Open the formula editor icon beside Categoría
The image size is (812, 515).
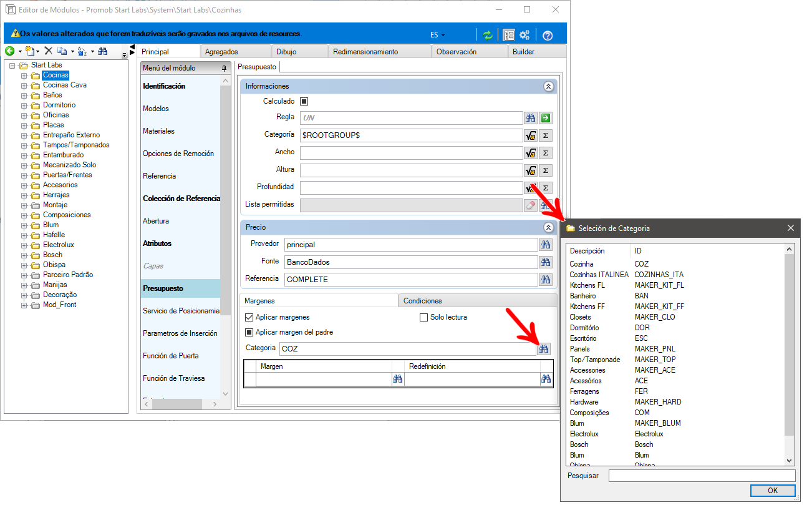pos(531,135)
